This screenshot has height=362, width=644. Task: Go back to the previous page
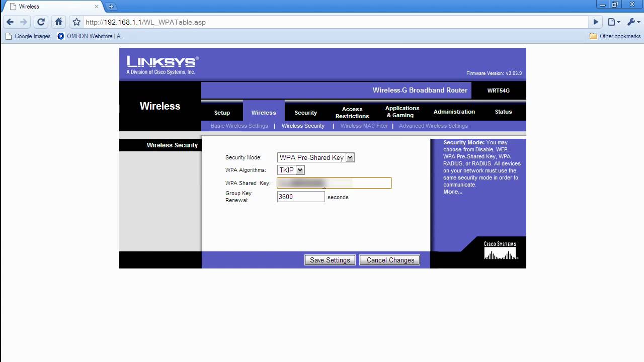click(10, 22)
